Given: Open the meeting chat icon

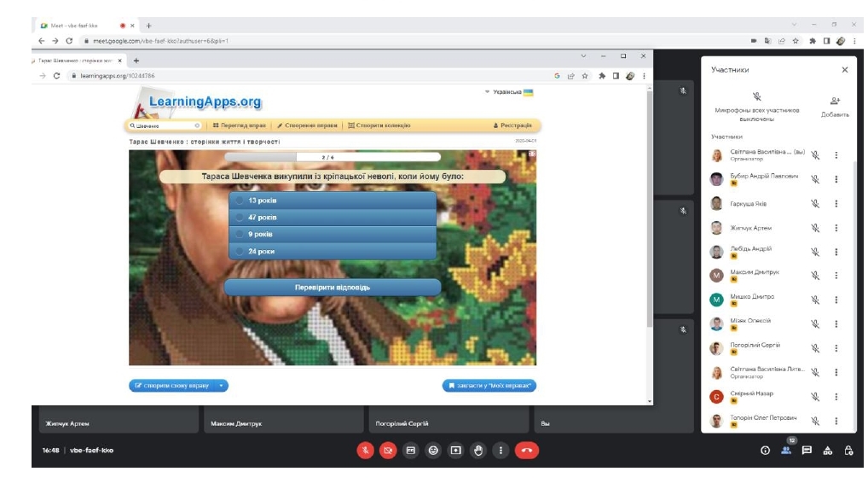Looking at the screenshot, I should pyautogui.click(x=807, y=451).
